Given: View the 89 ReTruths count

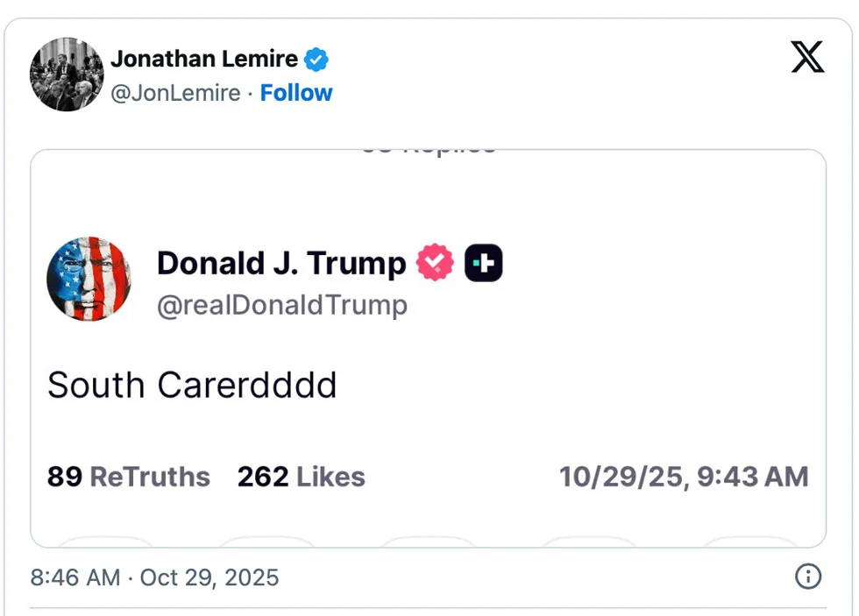Looking at the screenshot, I should coord(128,477).
